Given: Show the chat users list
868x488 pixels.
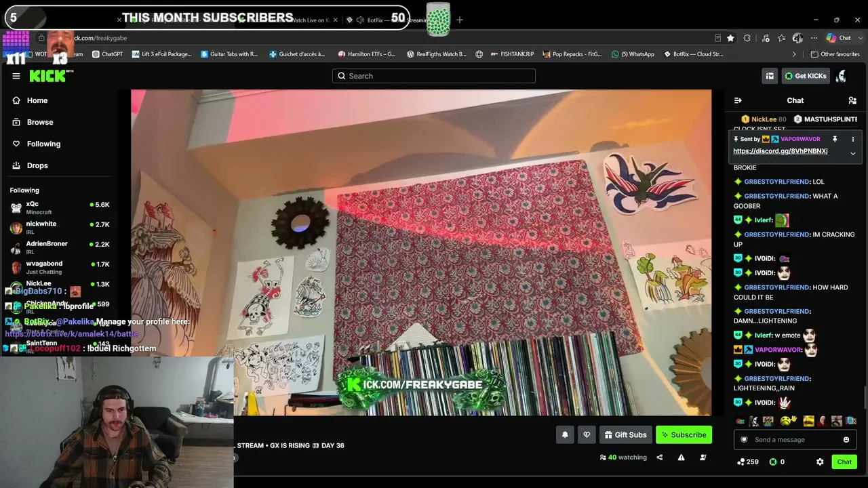Looking at the screenshot, I should 852,100.
